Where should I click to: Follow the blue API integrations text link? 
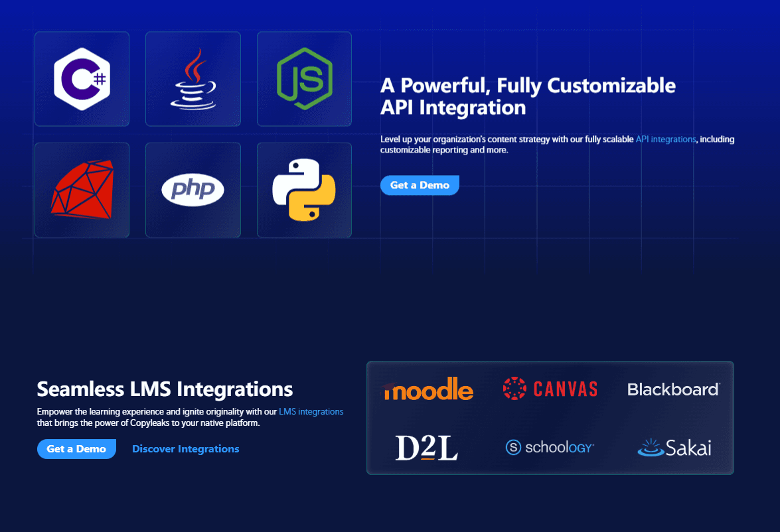tap(666, 139)
